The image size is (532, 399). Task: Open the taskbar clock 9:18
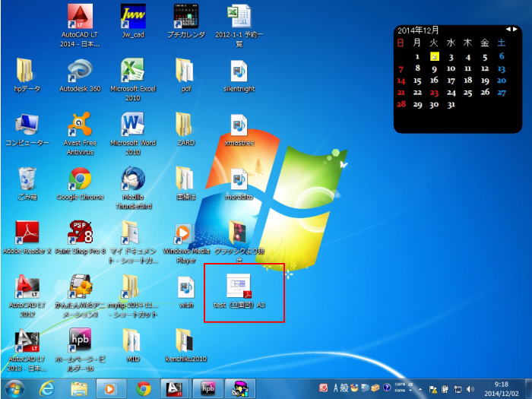point(501,385)
